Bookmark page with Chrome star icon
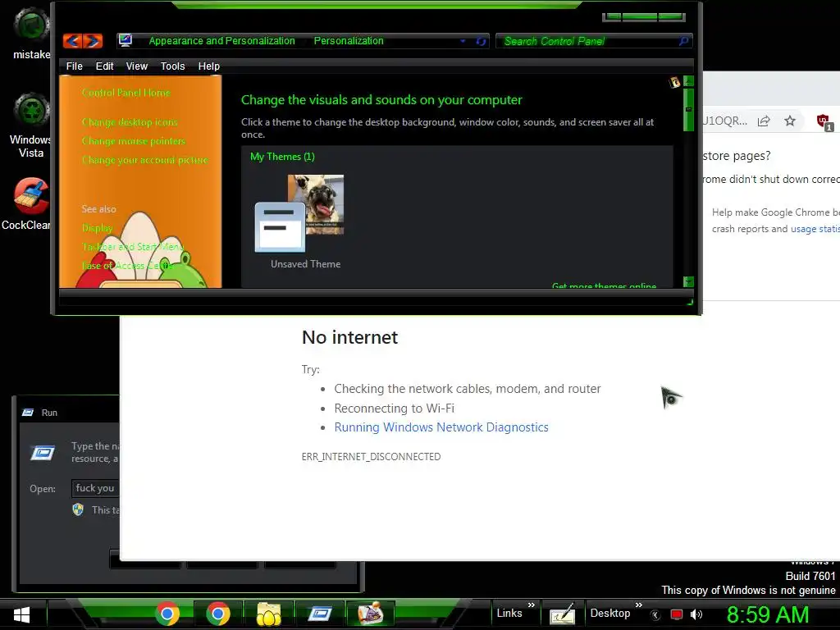This screenshot has width=840, height=630. coord(790,121)
